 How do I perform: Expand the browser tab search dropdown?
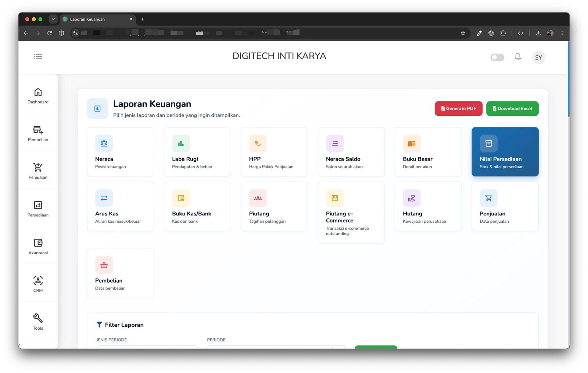[53, 19]
